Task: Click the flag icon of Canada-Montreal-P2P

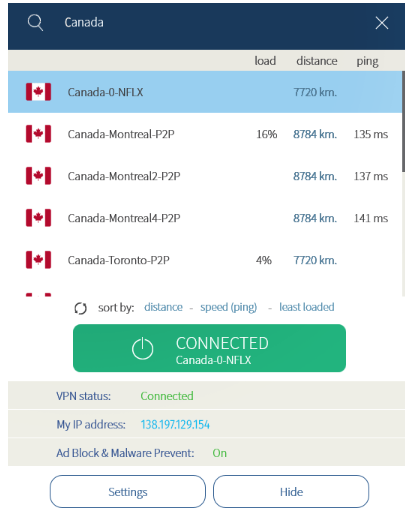Action: coord(39,134)
